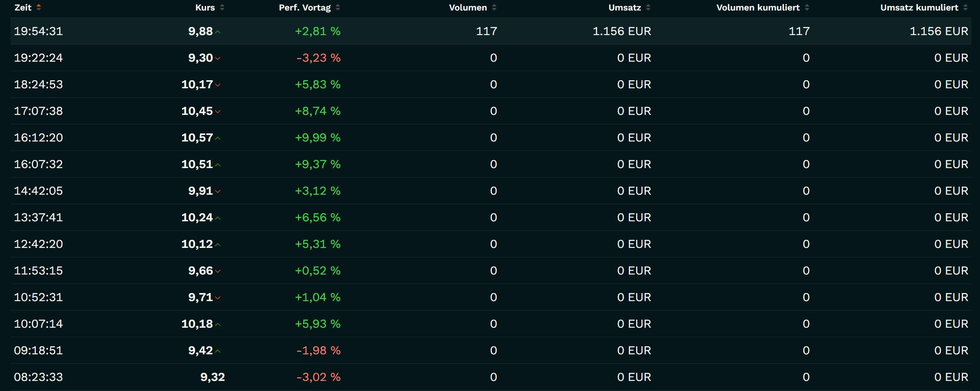Screen dimensions: 980x391
Task: Click sort arrows next to Perf. Vortag
Action: [x=338, y=7]
